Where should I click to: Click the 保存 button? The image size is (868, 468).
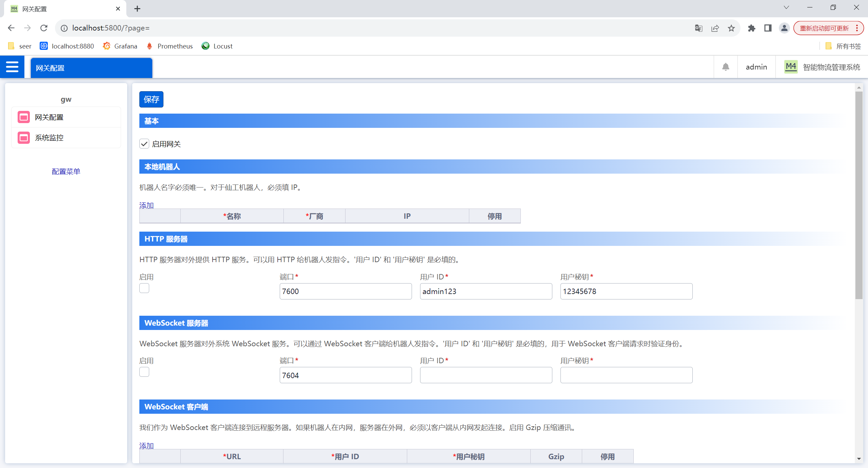151,99
